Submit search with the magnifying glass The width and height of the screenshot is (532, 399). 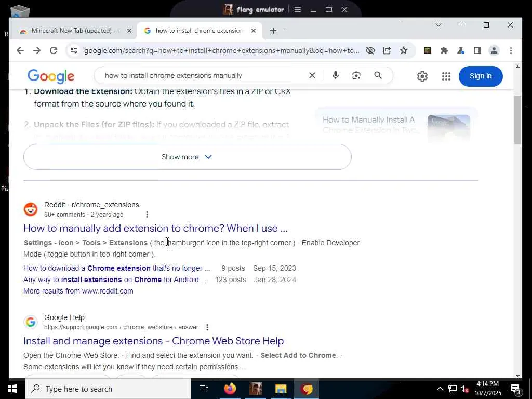click(378, 75)
